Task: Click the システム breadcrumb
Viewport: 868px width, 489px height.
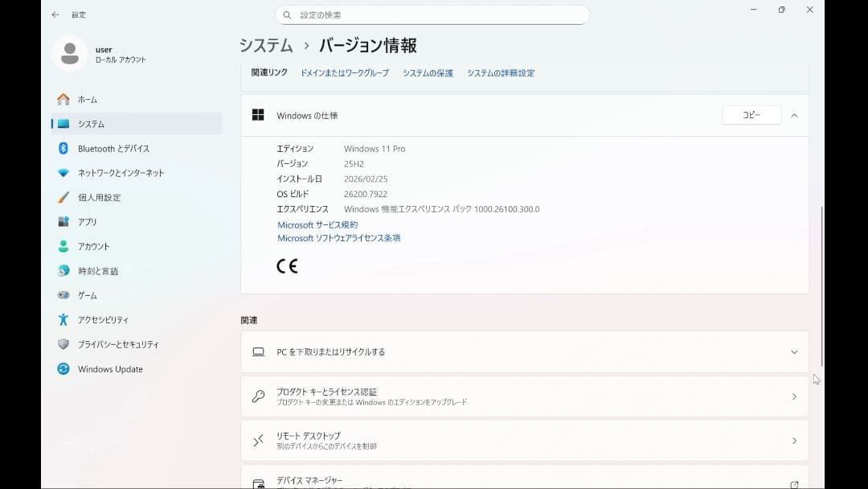Action: tap(266, 45)
